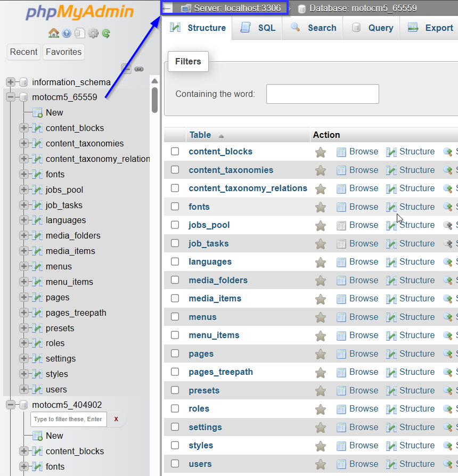458x476 pixels.
Task: Add content_blocks table to favorites star
Action: click(x=321, y=152)
